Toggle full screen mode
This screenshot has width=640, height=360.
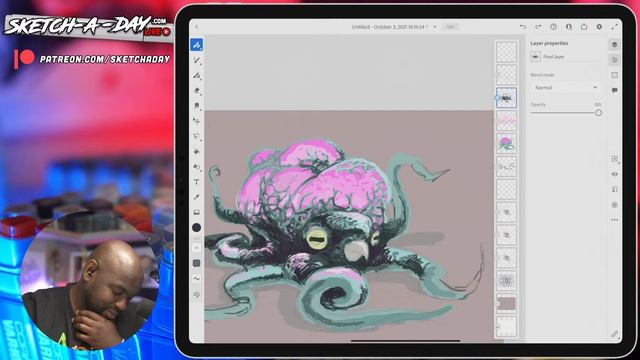click(x=615, y=27)
